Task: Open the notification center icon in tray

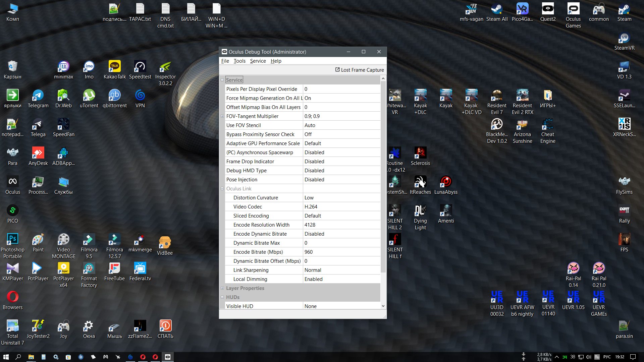Action: (x=633, y=357)
